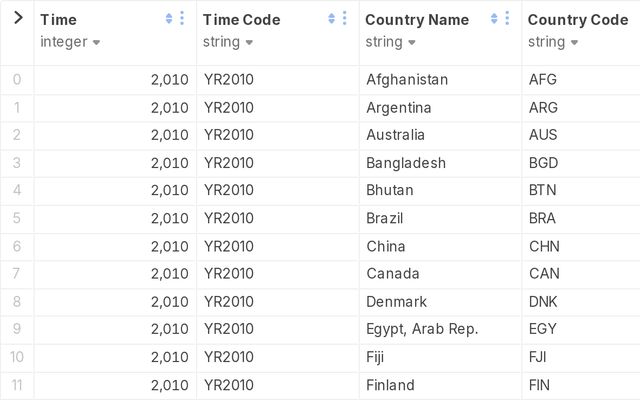
Task: Click YR2010 cell in Brazil row
Action: (278, 218)
